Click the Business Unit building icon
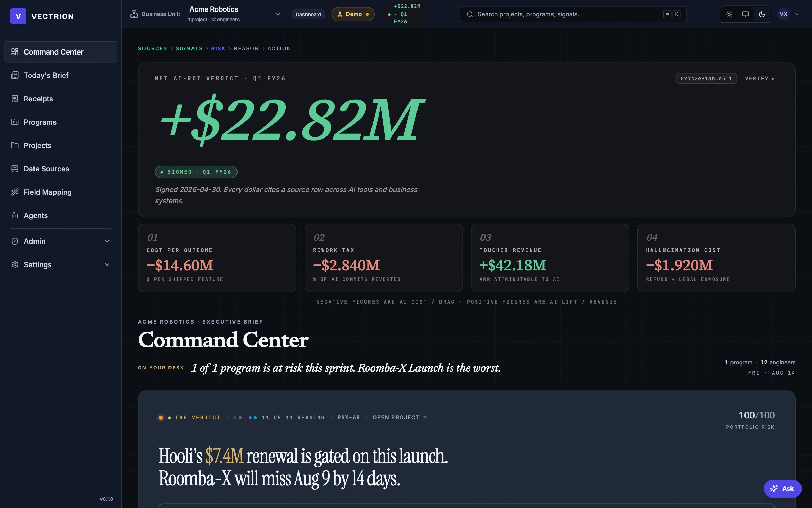 click(134, 14)
